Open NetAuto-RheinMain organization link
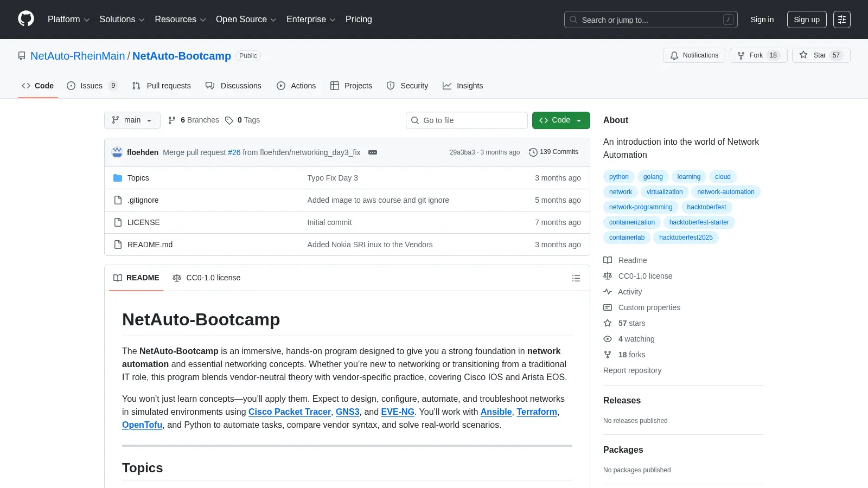Screen dimensions: 868x488 coord(78,56)
